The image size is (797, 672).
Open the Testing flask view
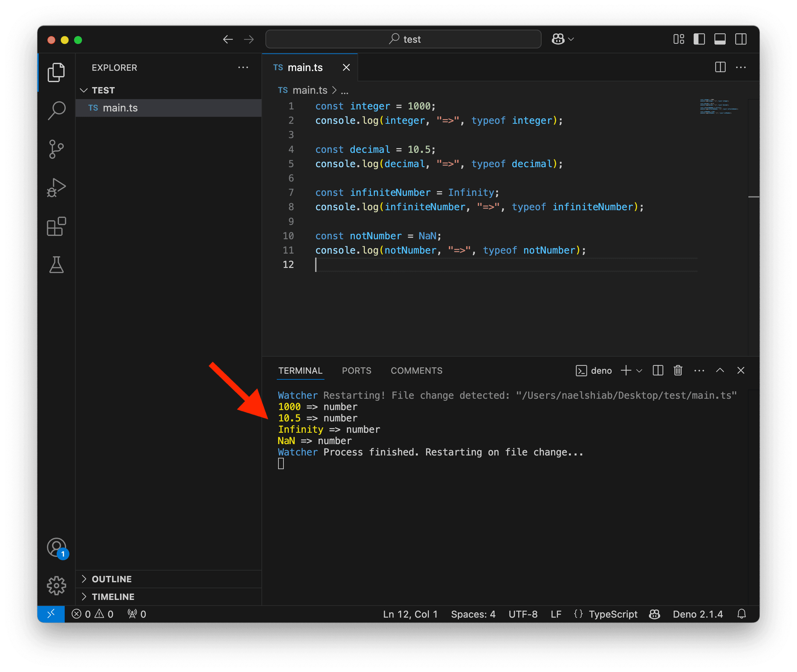click(x=56, y=265)
